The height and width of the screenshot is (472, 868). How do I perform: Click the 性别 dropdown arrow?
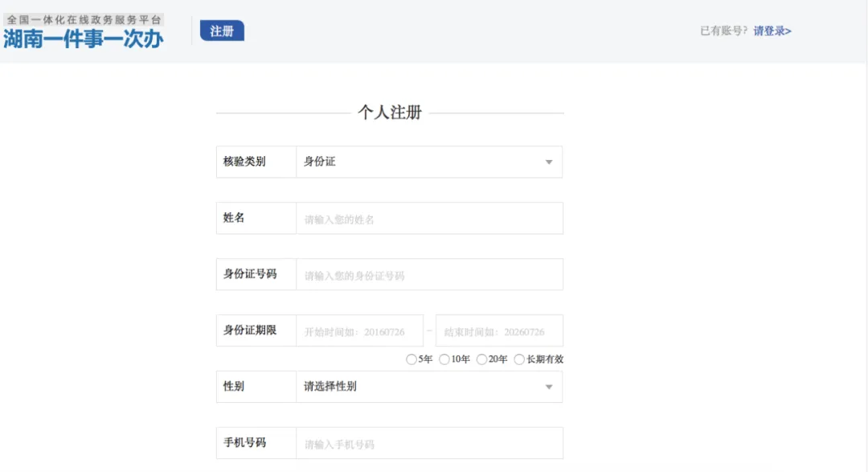point(549,387)
